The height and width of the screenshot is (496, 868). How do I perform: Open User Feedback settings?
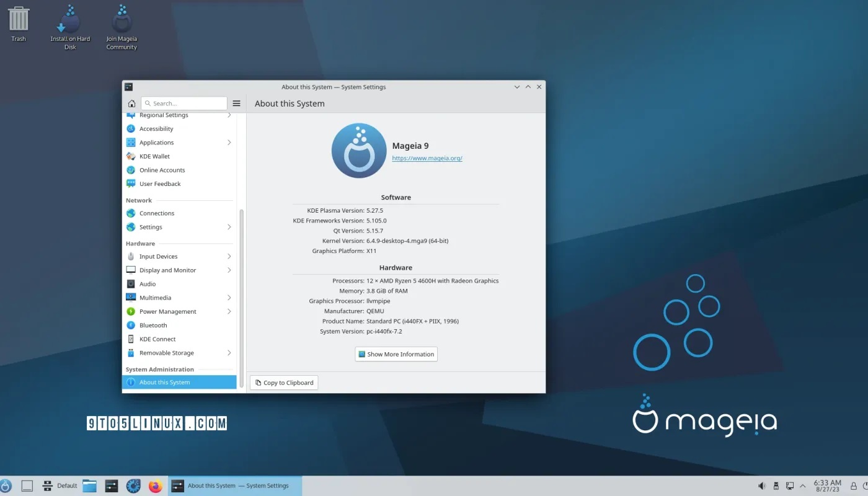(x=180, y=184)
